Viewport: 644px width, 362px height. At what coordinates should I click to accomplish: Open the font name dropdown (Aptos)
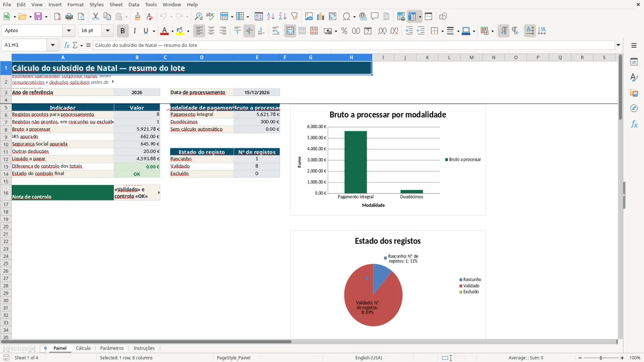click(x=69, y=31)
